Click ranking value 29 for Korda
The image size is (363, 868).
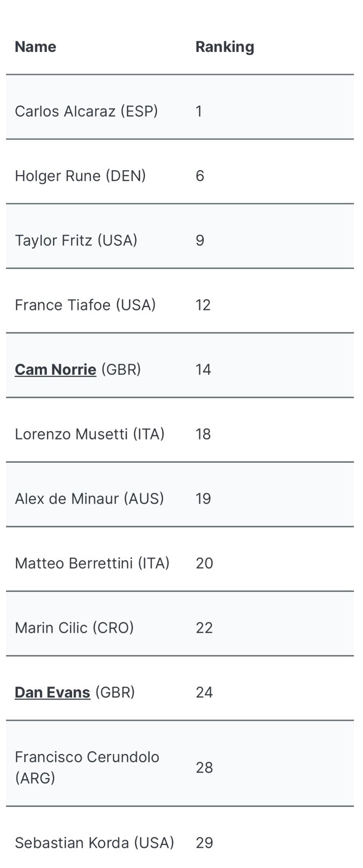click(204, 843)
